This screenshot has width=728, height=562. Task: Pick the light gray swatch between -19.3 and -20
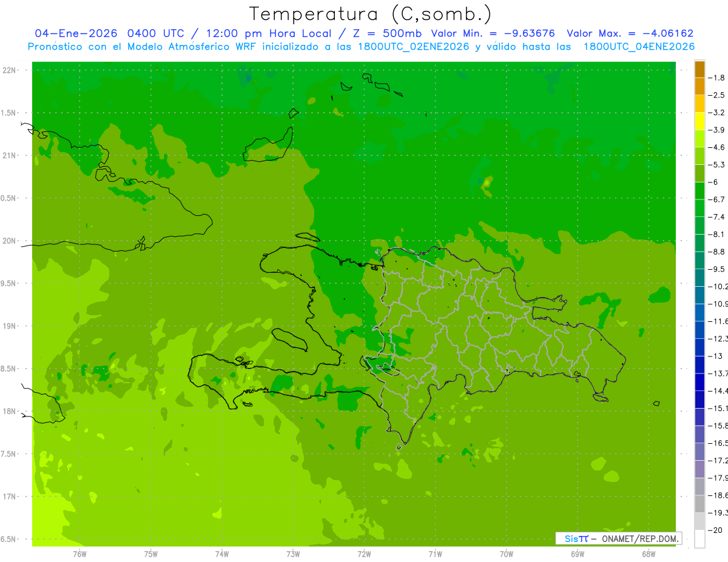click(x=699, y=521)
